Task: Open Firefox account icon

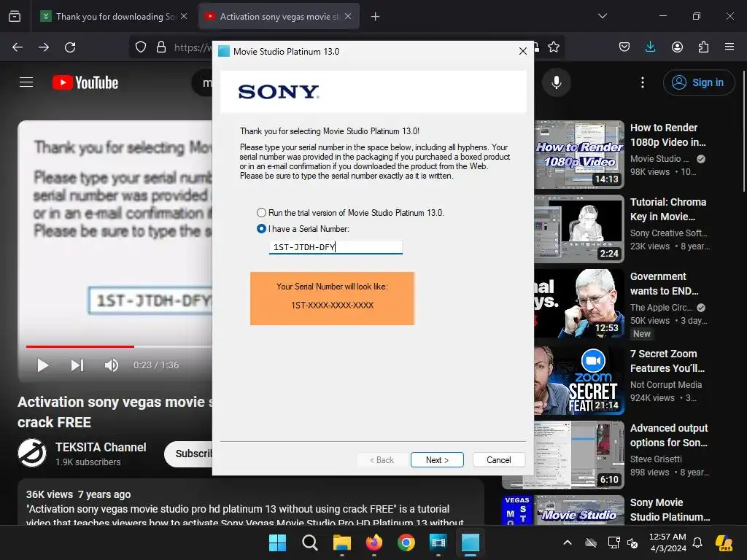Action: [677, 47]
